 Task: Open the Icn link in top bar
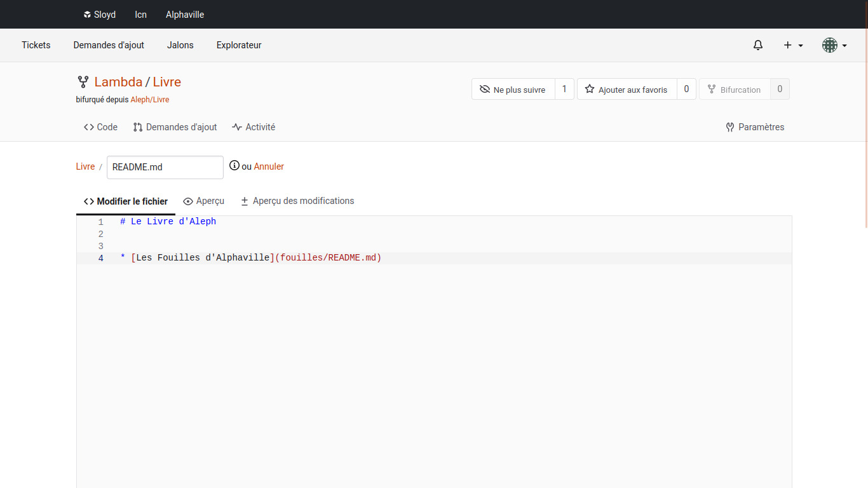[x=140, y=15]
